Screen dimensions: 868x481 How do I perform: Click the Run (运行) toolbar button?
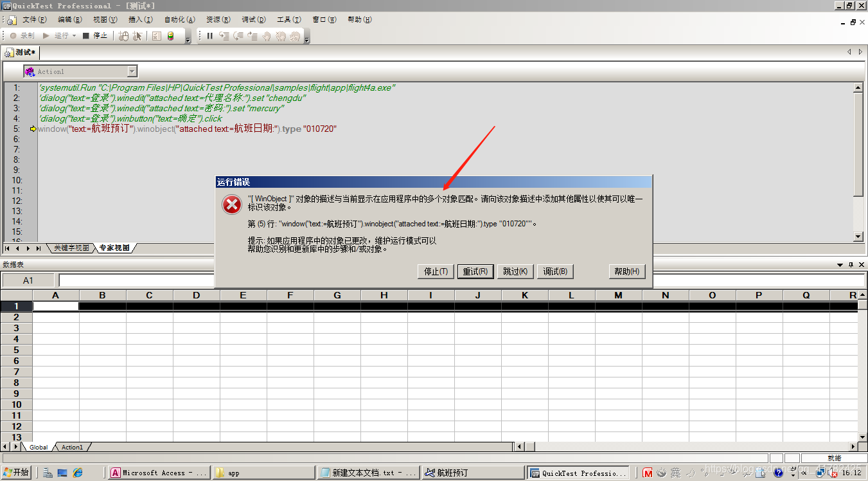coord(55,36)
